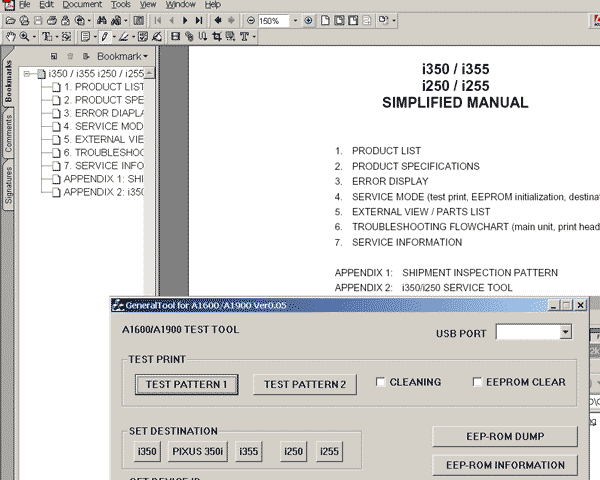
Task: Switch to the Signatures side tab
Action: pos(8,186)
